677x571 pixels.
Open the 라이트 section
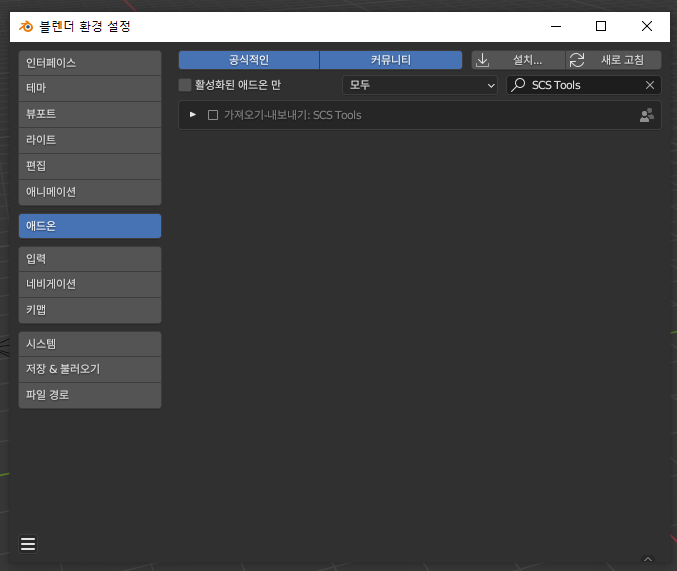pyautogui.click(x=90, y=140)
